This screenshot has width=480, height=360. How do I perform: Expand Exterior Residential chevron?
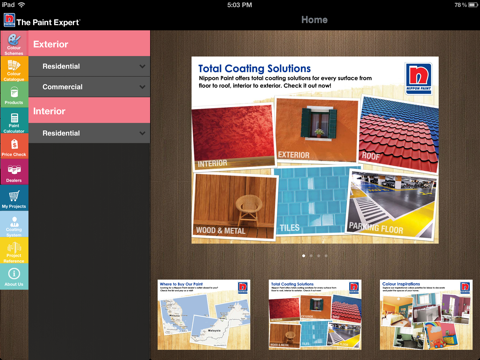pos(142,66)
